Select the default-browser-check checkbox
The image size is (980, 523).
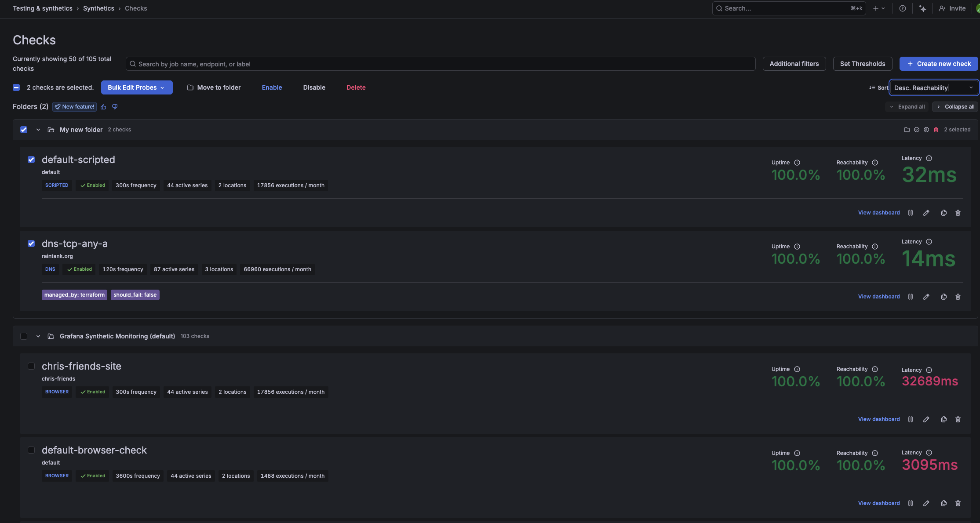pos(31,450)
